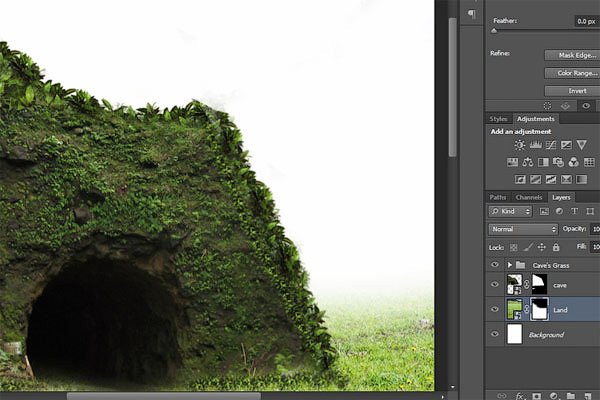Click the Feather value field

point(587,21)
